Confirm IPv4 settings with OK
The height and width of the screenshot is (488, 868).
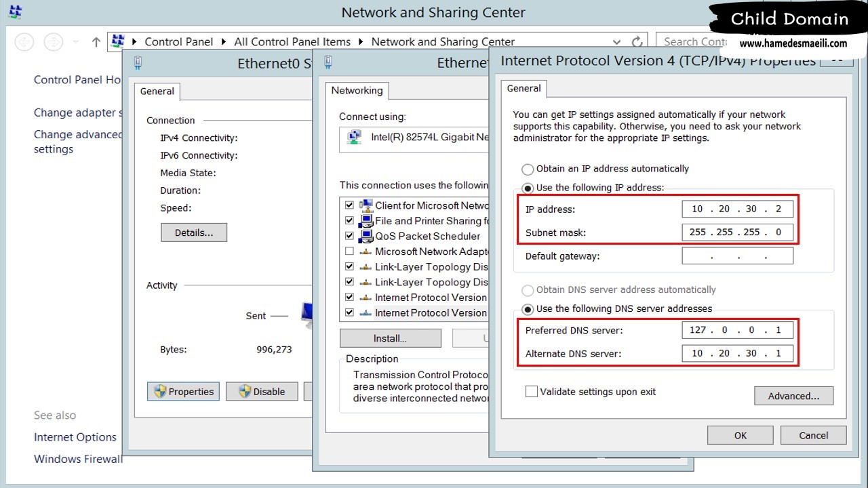tap(741, 435)
